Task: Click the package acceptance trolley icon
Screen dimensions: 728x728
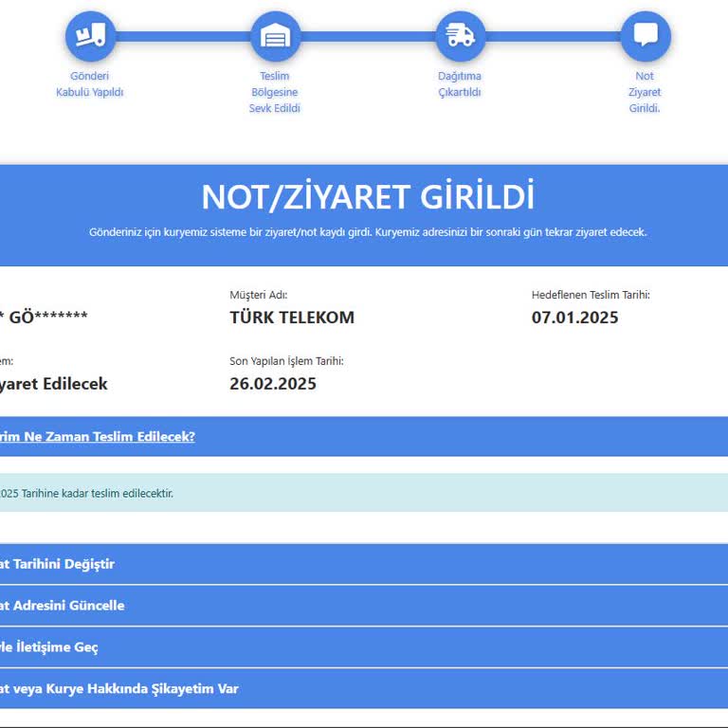Action: click(x=90, y=36)
